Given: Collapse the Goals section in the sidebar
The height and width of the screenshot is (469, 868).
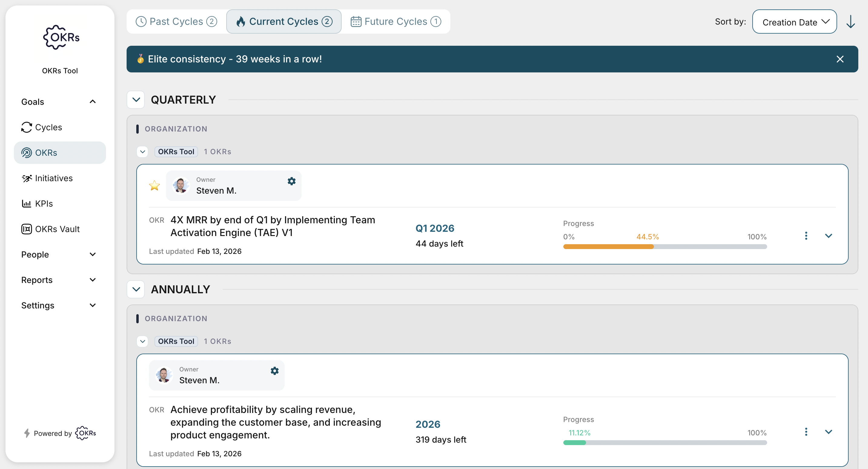Looking at the screenshot, I should [93, 101].
